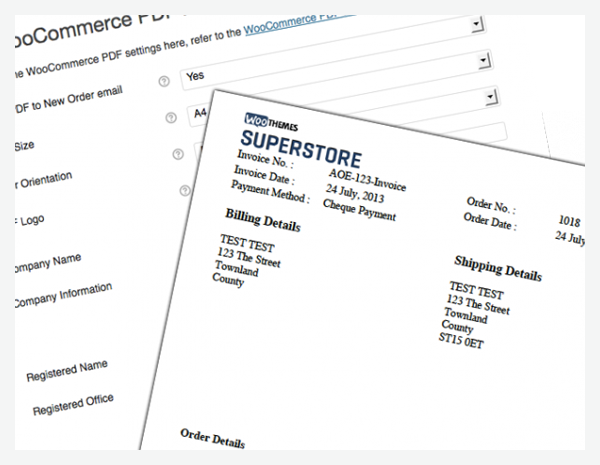
Task: Click 'TEST TEST' under Billing Details
Action: click(x=247, y=243)
